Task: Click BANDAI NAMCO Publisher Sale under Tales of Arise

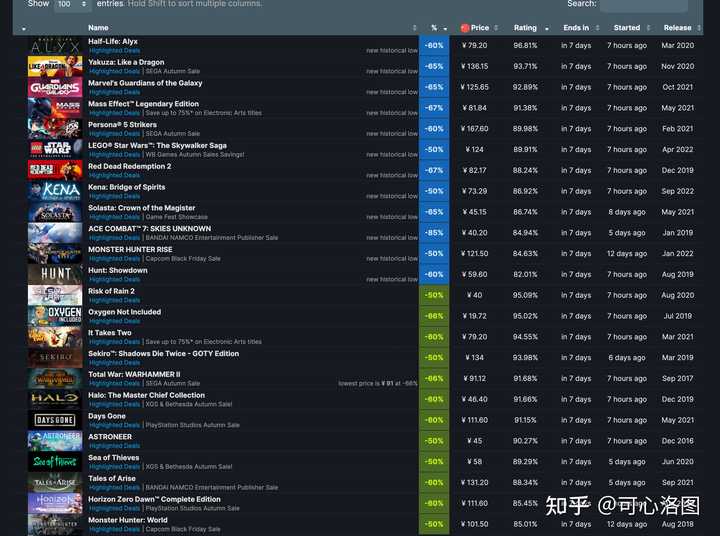Action: (212, 487)
